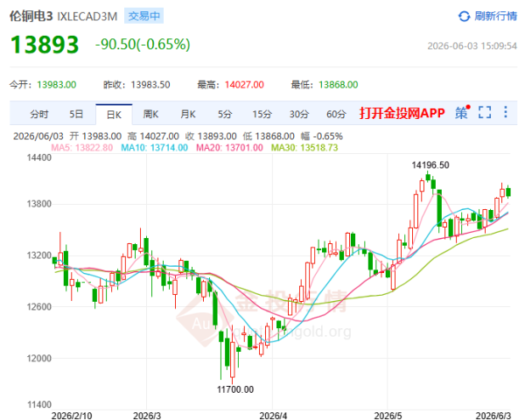Open fullscreen chart view icon

click(485, 112)
